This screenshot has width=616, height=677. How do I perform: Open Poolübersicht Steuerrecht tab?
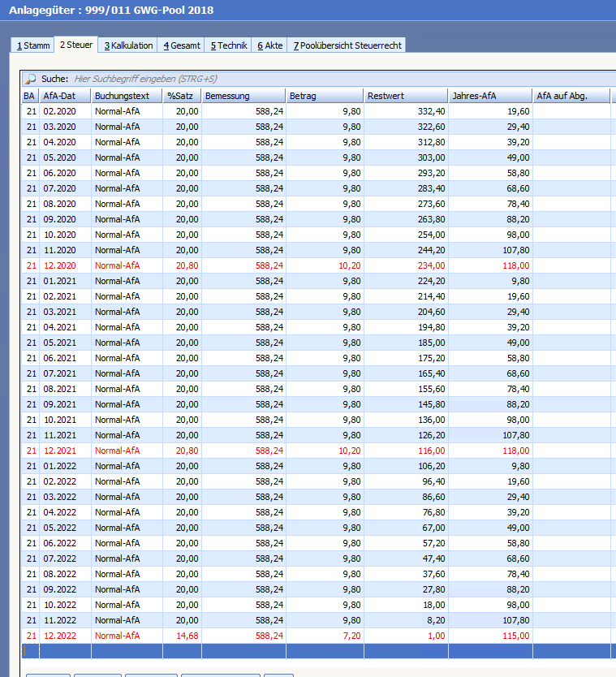pos(347,45)
